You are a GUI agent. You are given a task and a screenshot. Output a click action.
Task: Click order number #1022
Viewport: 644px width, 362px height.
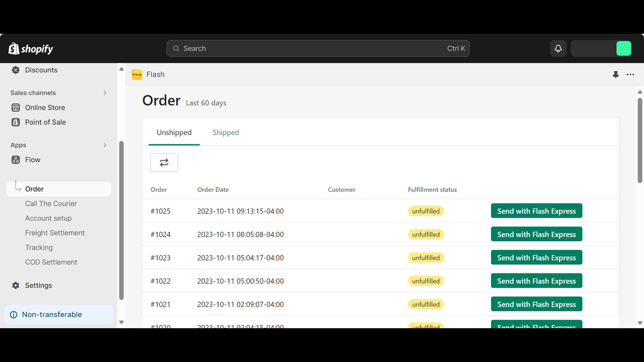click(161, 281)
